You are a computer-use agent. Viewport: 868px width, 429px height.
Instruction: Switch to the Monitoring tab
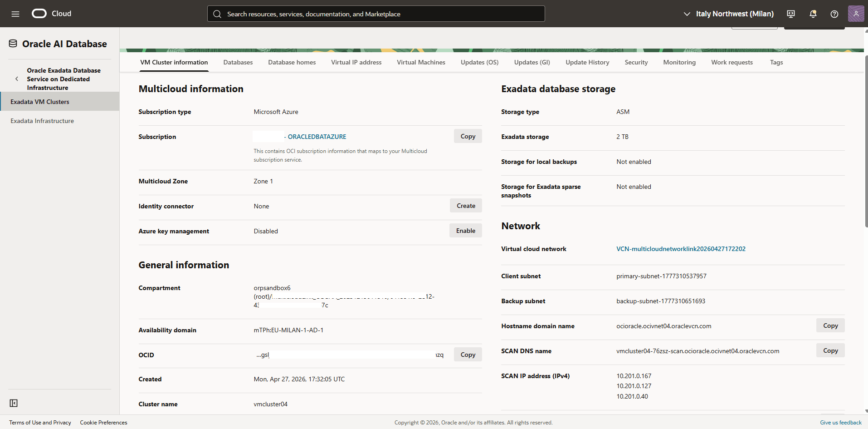679,62
